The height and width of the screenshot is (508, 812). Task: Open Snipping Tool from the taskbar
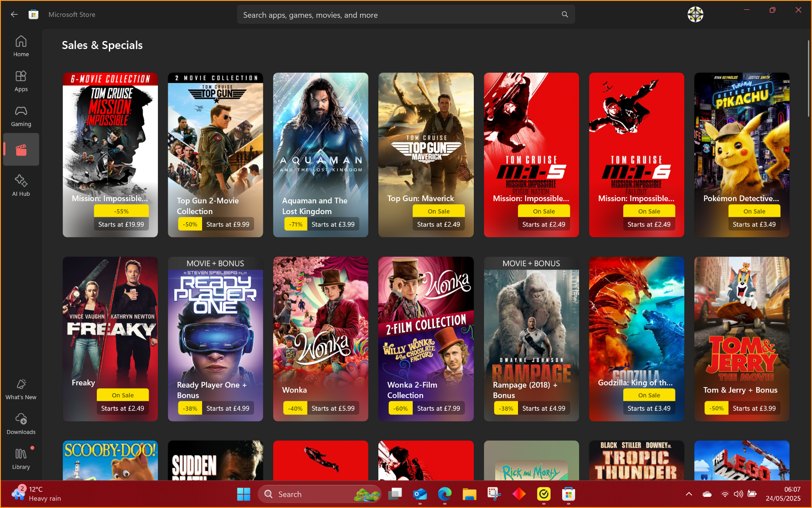point(494,494)
